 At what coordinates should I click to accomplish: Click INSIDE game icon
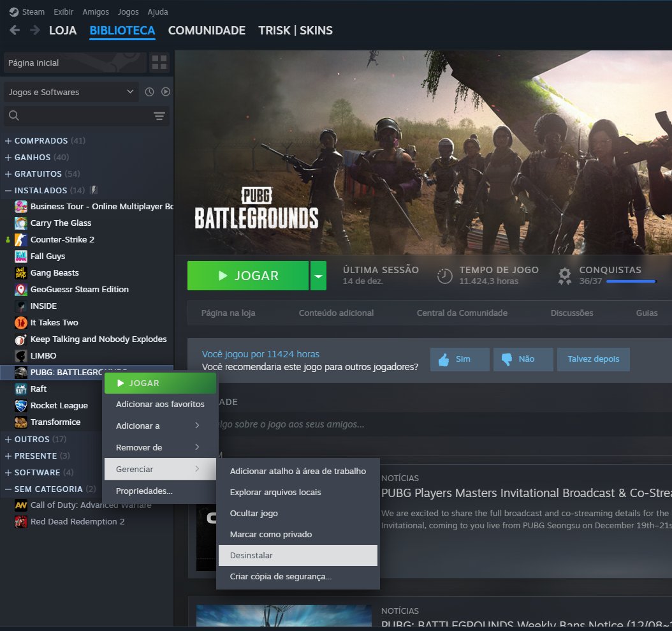pos(21,306)
